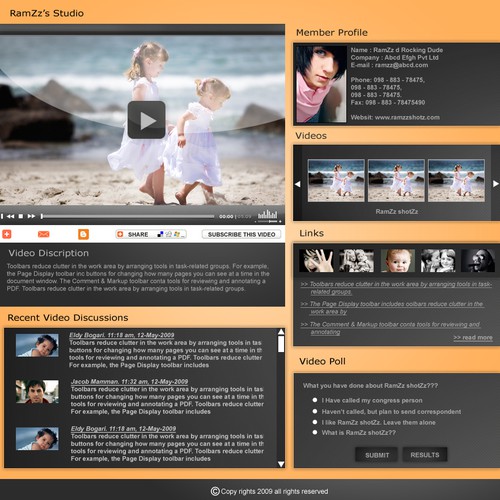Image resolution: width=500 pixels, height=500 pixels.
Task: Open the middle video thumbnail in Videos
Action: coord(396,180)
